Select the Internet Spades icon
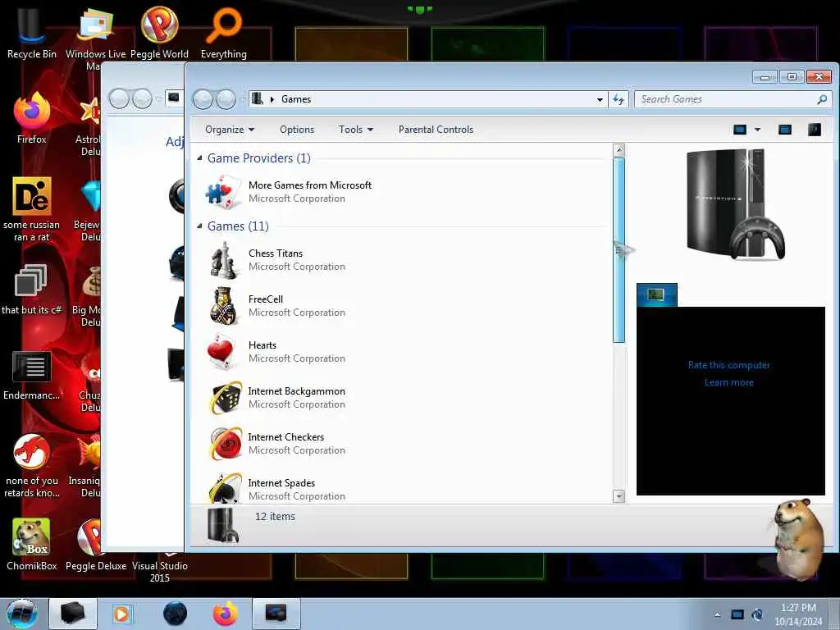This screenshot has height=630, width=840. click(x=225, y=488)
